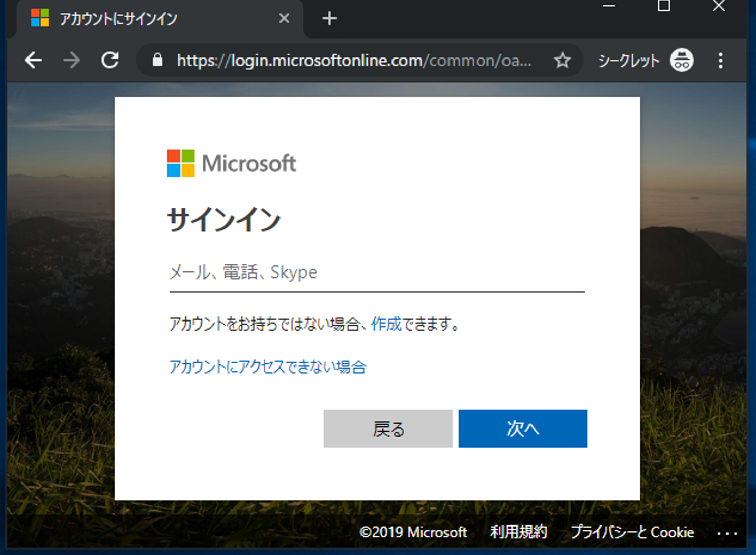Screen dimensions: 756x555
Task: Select the アカウントにサインイン tab
Action: click(160, 19)
